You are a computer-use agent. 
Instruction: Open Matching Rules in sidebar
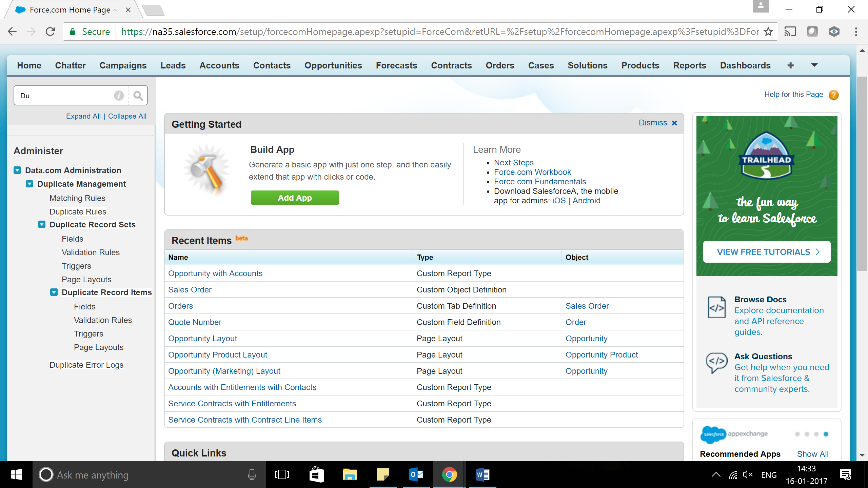(x=77, y=198)
